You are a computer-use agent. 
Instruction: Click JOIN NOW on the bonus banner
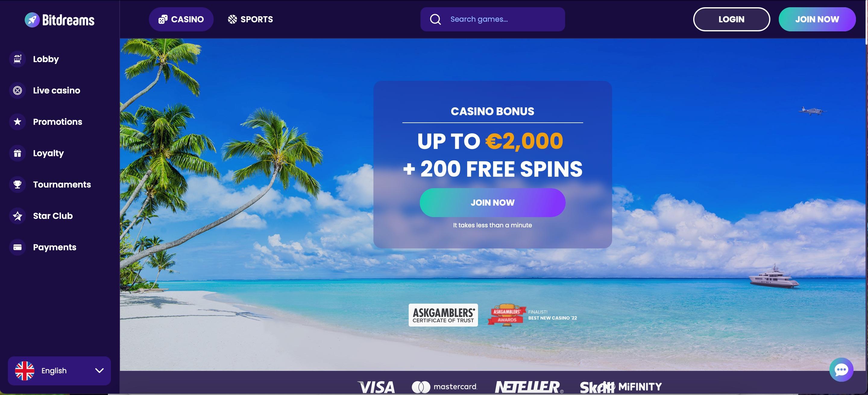[x=492, y=203]
